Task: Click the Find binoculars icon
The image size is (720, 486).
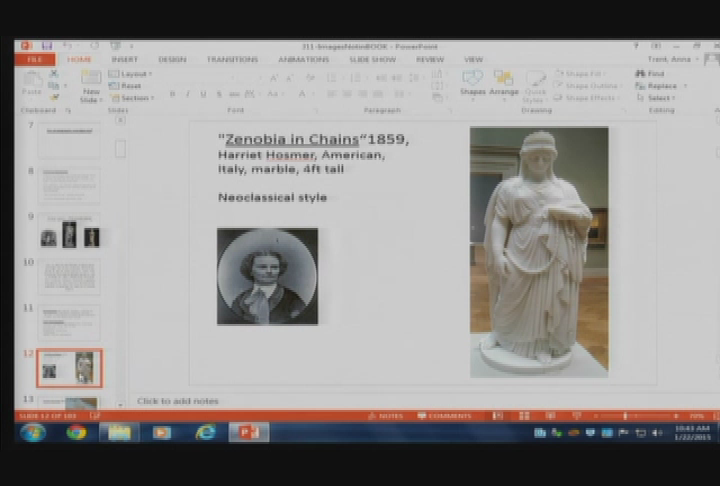Action: 640,73
